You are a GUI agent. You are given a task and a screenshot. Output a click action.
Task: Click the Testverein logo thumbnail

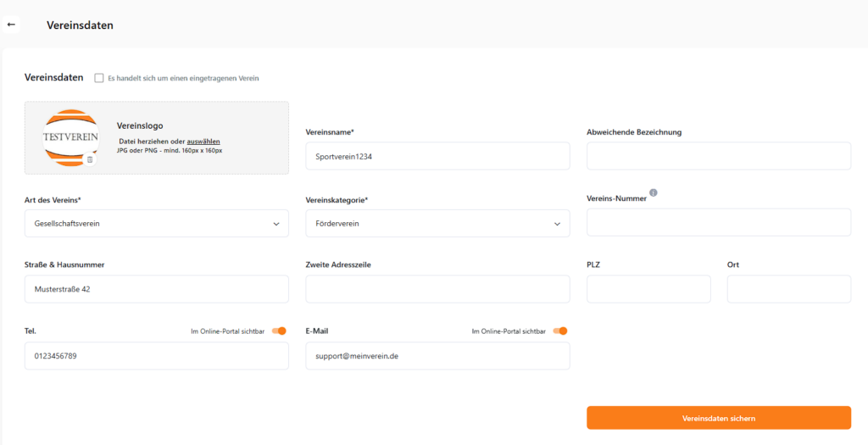70,136
